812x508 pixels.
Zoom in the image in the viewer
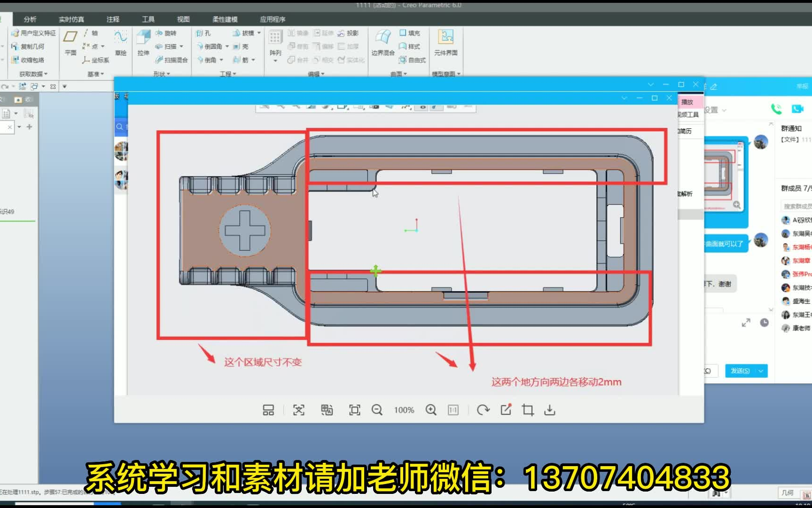point(431,410)
